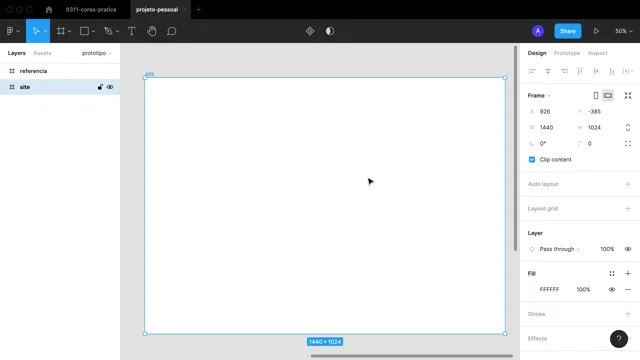Click the width field showing 1440
Viewport: 640px width, 360px height.
pos(553,127)
